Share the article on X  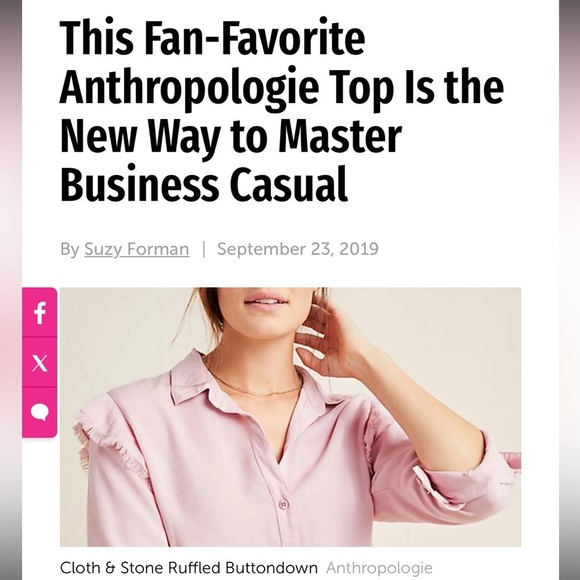[x=40, y=362]
